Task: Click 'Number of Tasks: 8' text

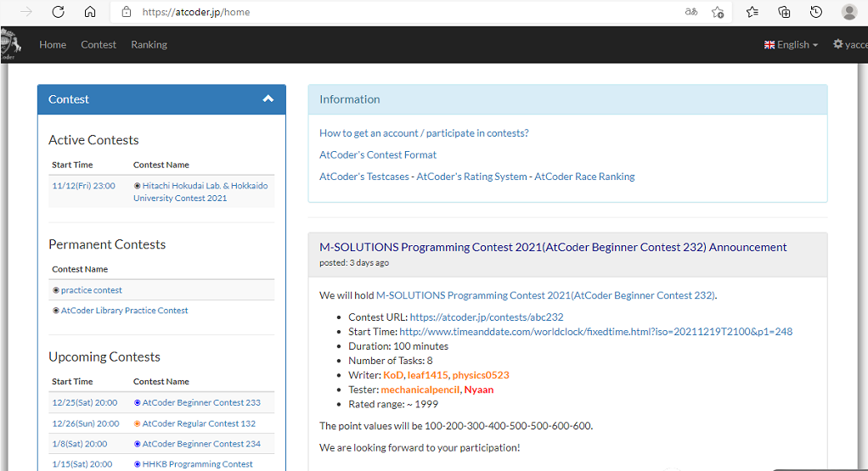Action: tap(391, 361)
